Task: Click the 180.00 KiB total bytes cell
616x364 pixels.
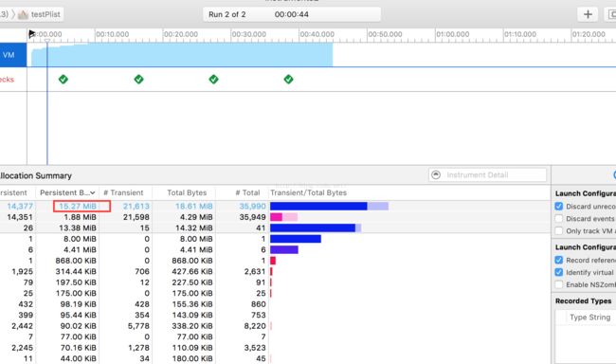Action: pyautogui.click(x=192, y=358)
